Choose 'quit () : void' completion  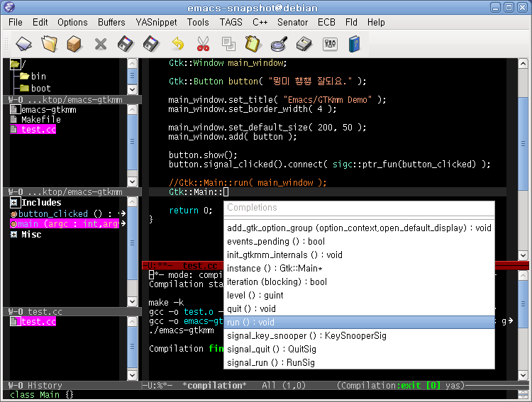click(359, 308)
